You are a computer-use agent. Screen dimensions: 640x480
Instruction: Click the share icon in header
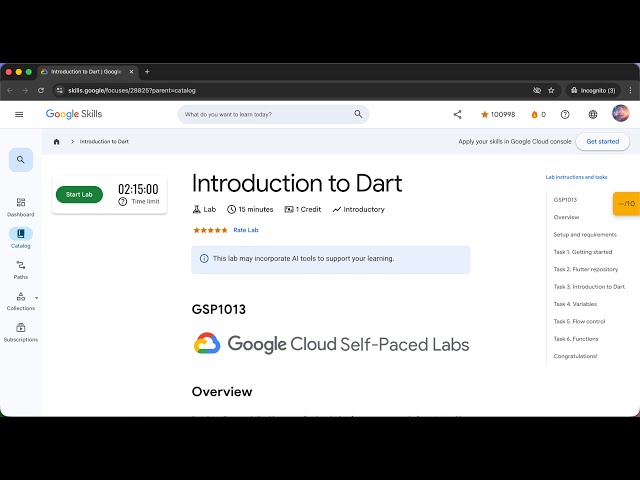(x=458, y=115)
